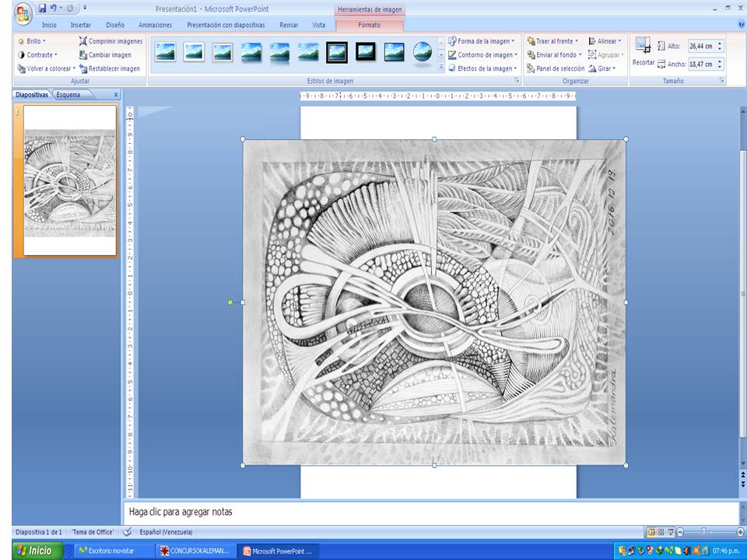Toggle normal view button in status bar
Screen dimensions: 747x560
tap(651, 532)
